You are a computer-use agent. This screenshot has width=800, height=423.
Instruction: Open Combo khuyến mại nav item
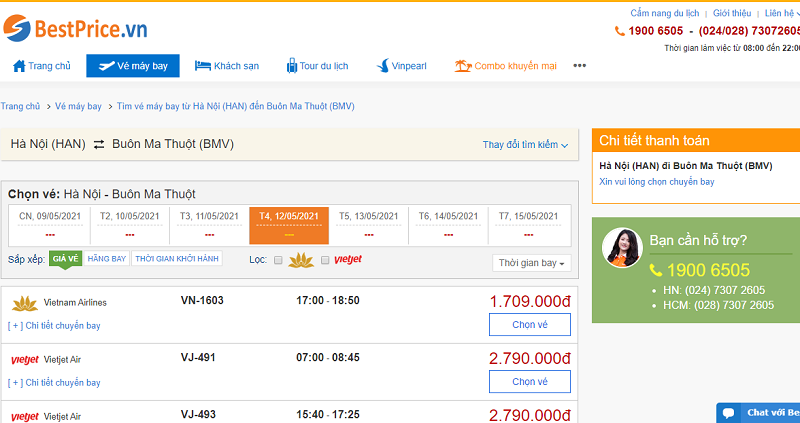pos(506,66)
